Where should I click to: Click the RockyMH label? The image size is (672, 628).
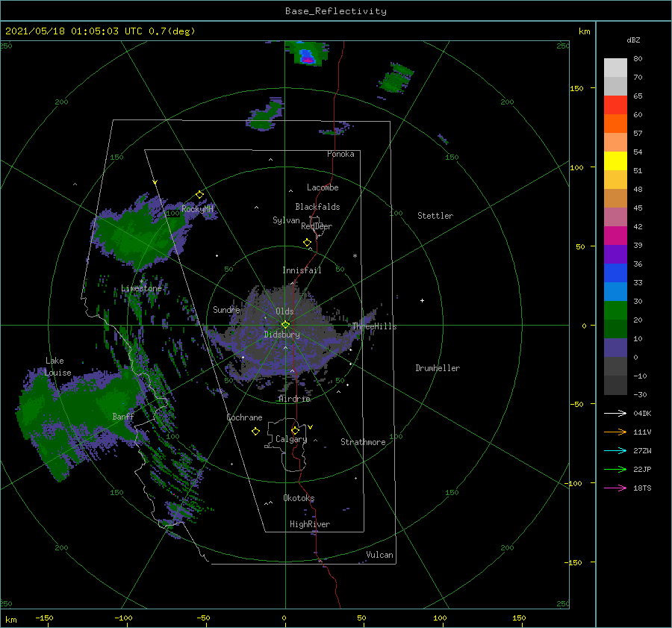tap(197, 209)
